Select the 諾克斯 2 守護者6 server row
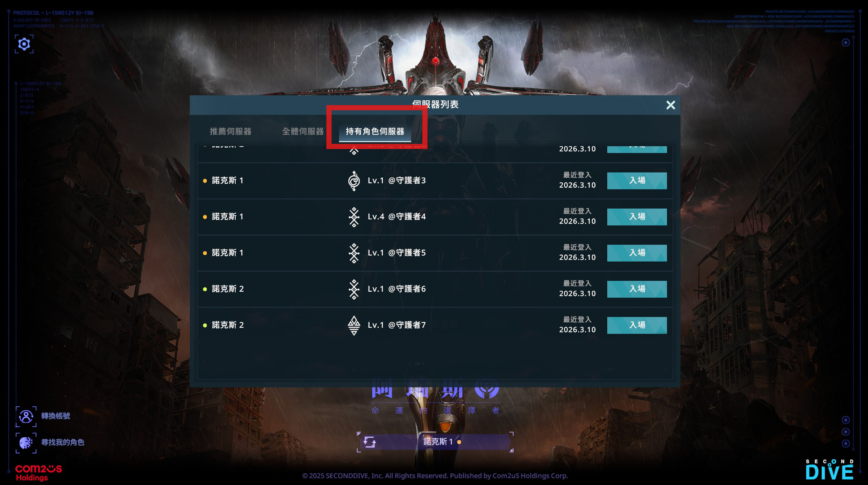 [x=435, y=289]
